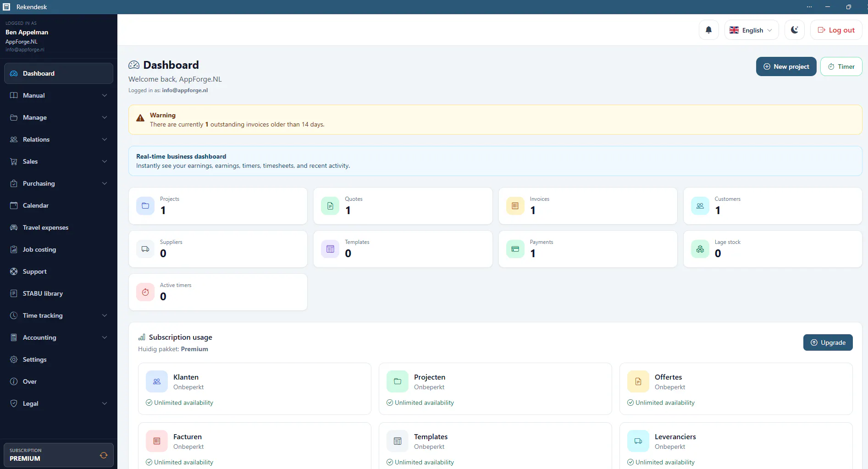Click the Active timers stopwatch icon
Image resolution: width=868 pixels, height=469 pixels.
(x=145, y=292)
